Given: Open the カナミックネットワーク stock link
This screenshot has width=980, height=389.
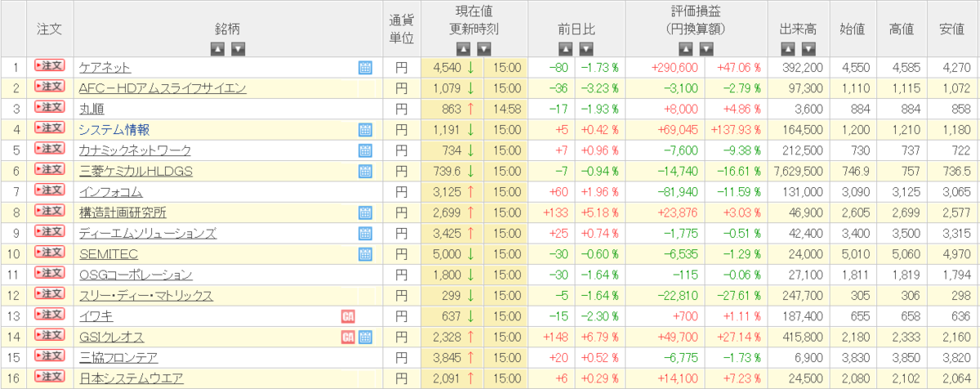Looking at the screenshot, I should (x=135, y=150).
